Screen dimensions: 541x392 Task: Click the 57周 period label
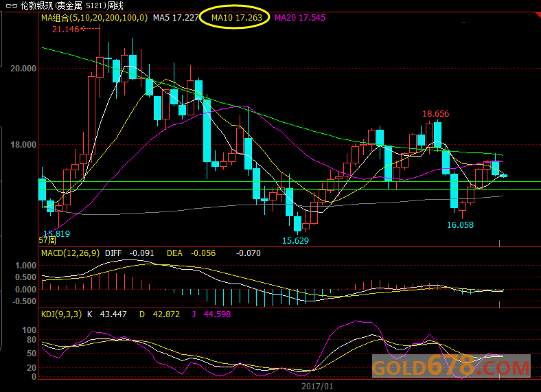tap(47, 240)
